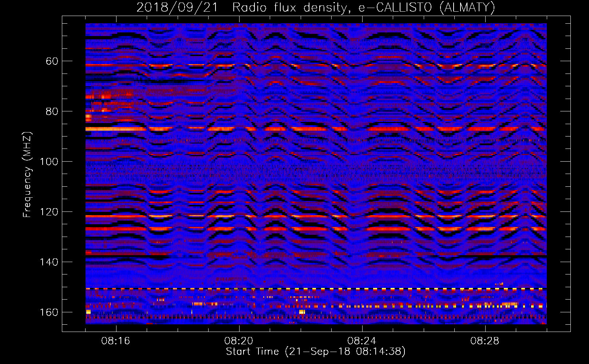589x364 pixels.
Task: Click the plot title mentioning e-CALLISTO (ALMATY)
Action: point(316,8)
